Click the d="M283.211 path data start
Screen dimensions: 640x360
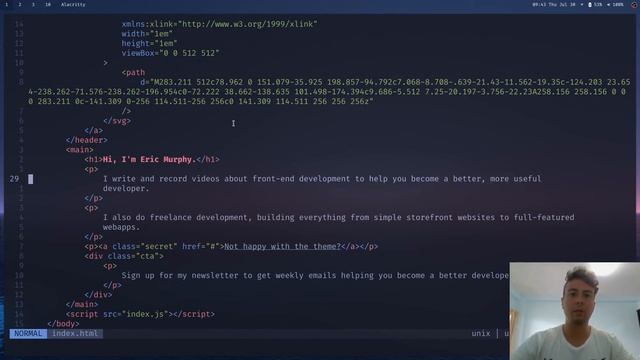166,82
